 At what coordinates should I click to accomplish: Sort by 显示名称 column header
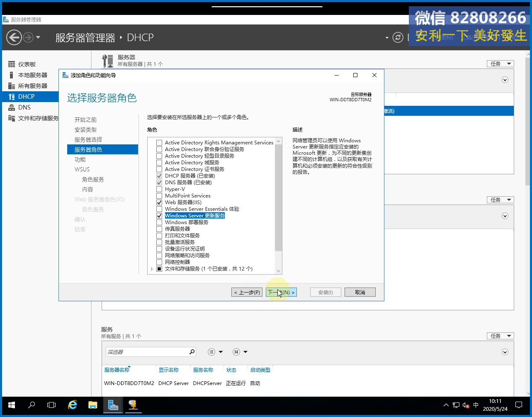tap(168, 370)
